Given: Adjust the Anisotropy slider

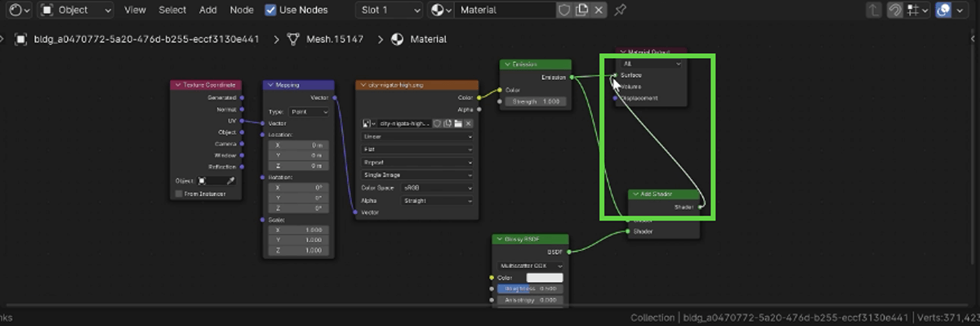Looking at the screenshot, I should pos(531,300).
